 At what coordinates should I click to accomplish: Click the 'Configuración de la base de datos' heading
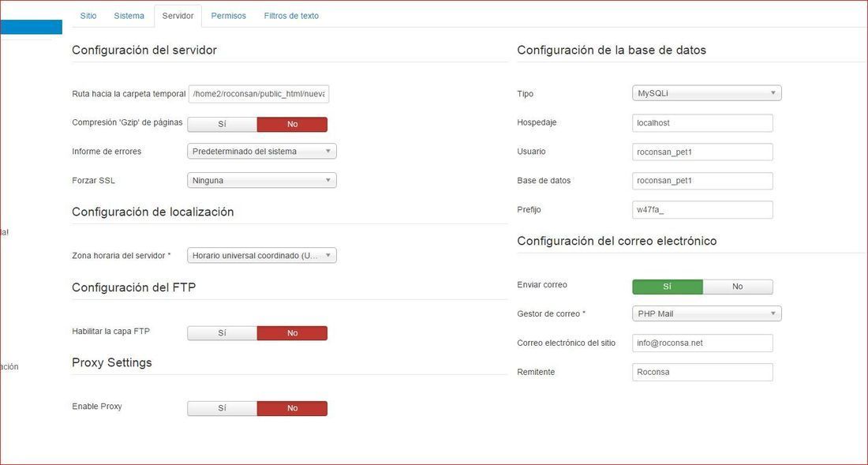pyautogui.click(x=611, y=50)
